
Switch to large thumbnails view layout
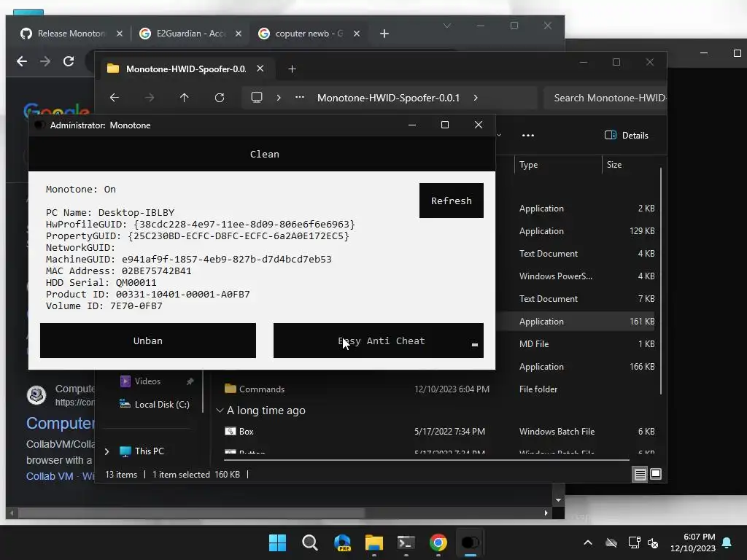(x=656, y=474)
